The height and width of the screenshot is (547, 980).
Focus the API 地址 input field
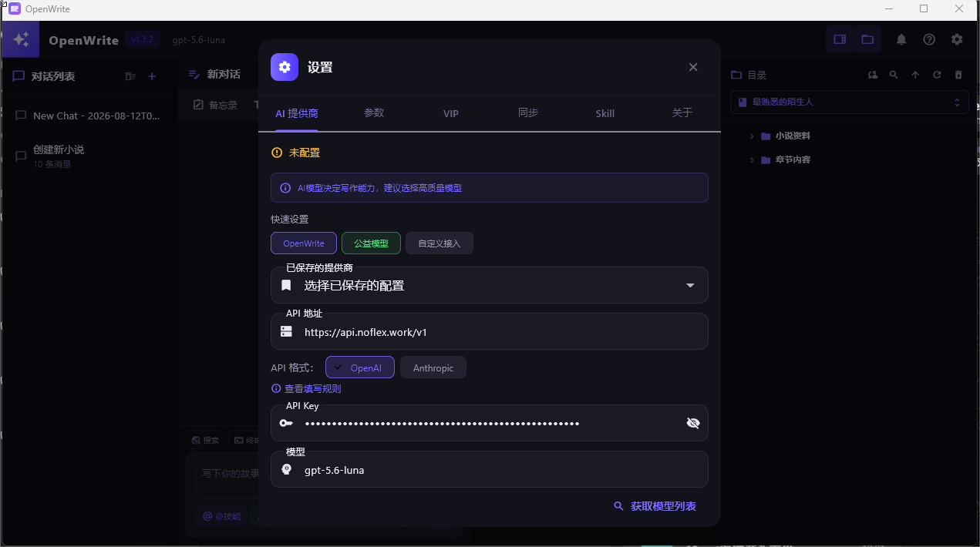(x=490, y=331)
